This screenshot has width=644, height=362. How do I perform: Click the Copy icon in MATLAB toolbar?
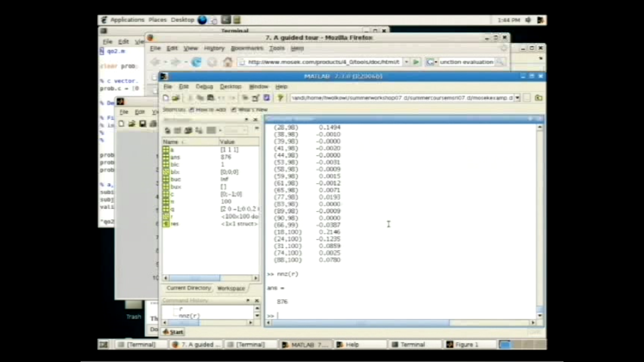click(200, 98)
